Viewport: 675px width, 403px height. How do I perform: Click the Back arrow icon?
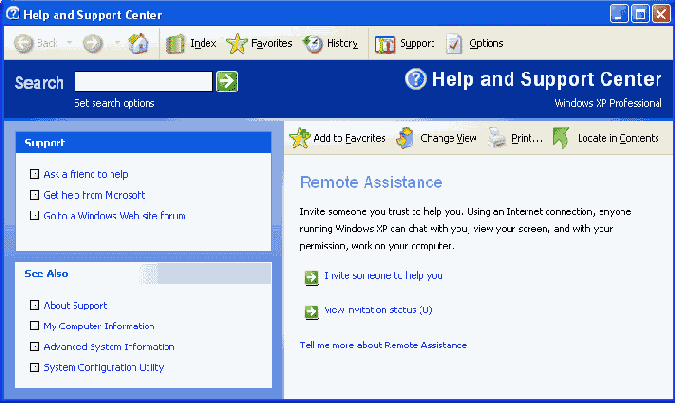click(x=24, y=43)
